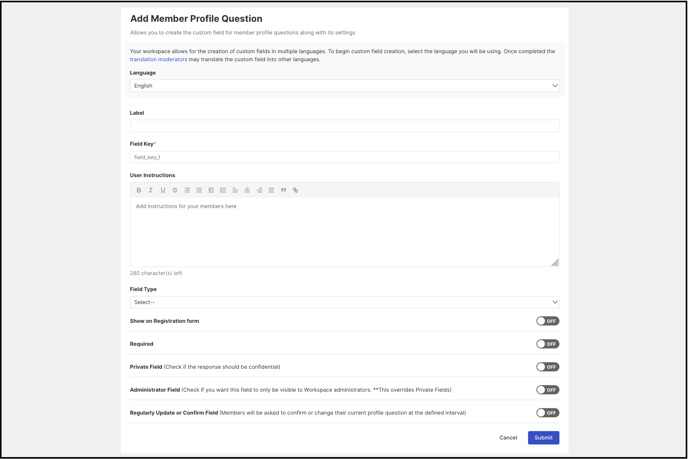Click into the Field Key input field

(x=344, y=157)
